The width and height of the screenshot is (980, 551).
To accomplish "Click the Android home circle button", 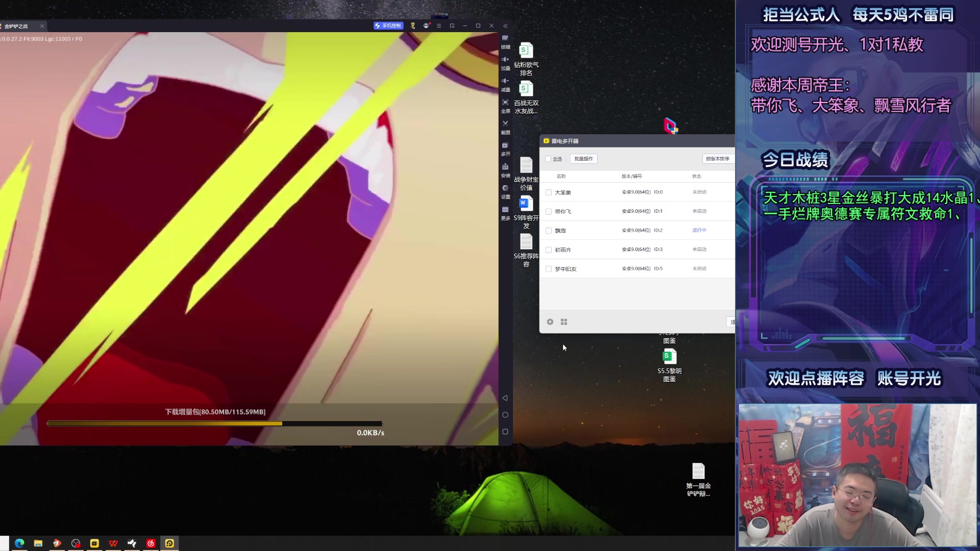I will click(x=505, y=415).
